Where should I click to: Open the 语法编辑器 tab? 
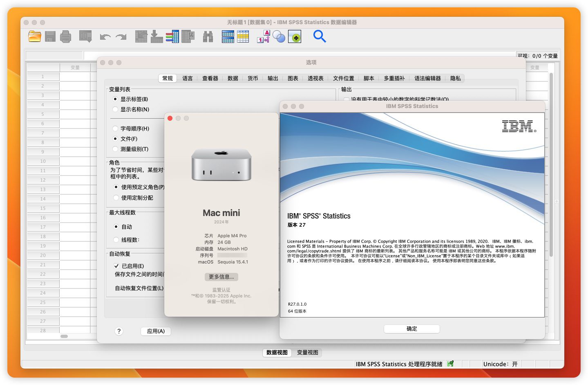tap(427, 79)
